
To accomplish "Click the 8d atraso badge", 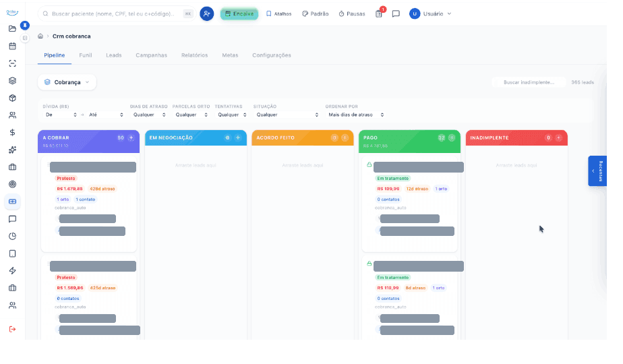I will 415,288.
